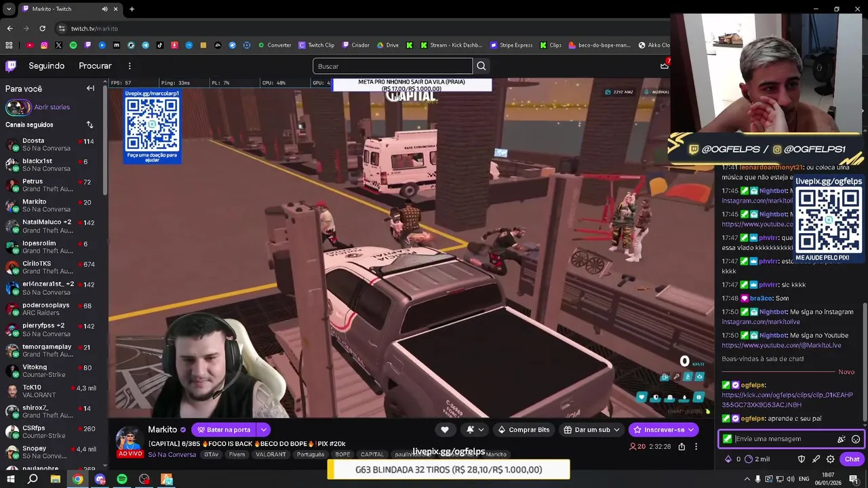This screenshot has width=868, height=488.
Task: Click the GTAV stream tag
Action: point(212,454)
